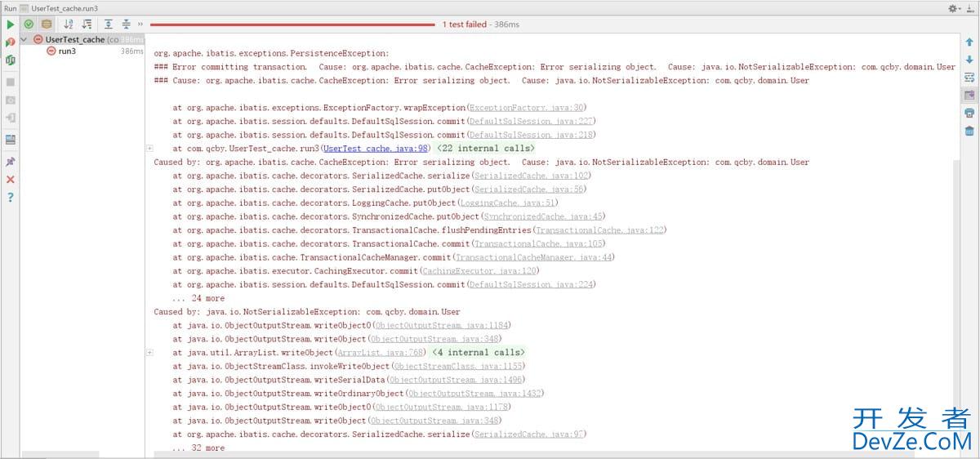Jump to previous stack trace with up arrow
Image resolution: width=980 pixels, height=459 pixels.
pos(969,42)
